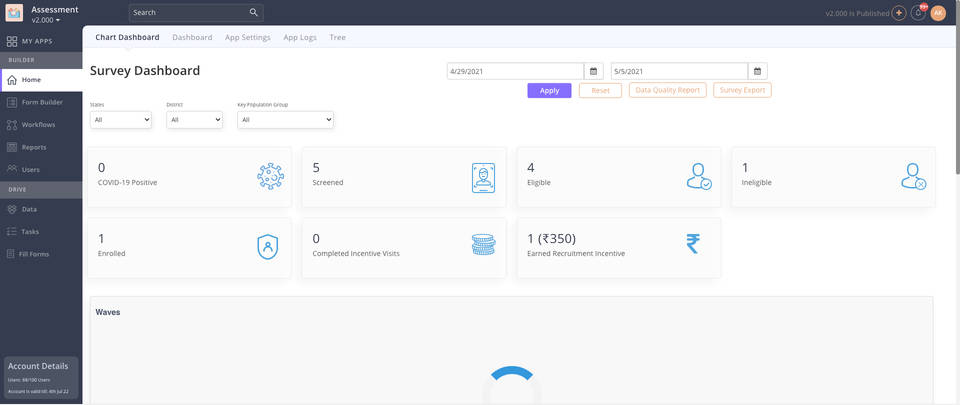Image resolution: width=960 pixels, height=405 pixels.
Task: Open the Key Population Group dropdown
Action: [x=285, y=120]
